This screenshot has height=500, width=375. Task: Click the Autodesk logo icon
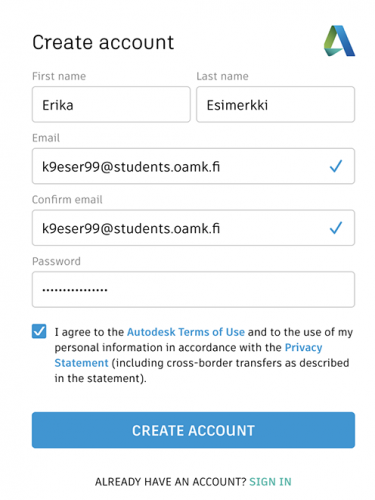coord(339,41)
